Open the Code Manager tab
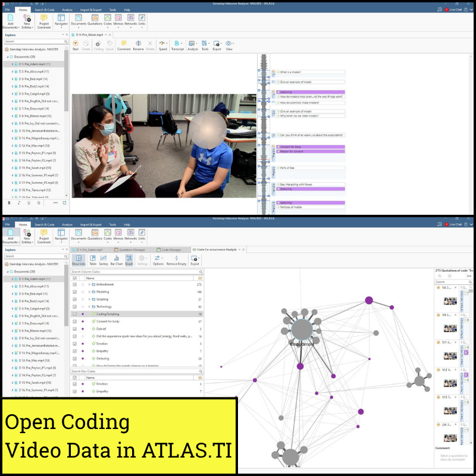Screen dimensions: 476x476 170,249
